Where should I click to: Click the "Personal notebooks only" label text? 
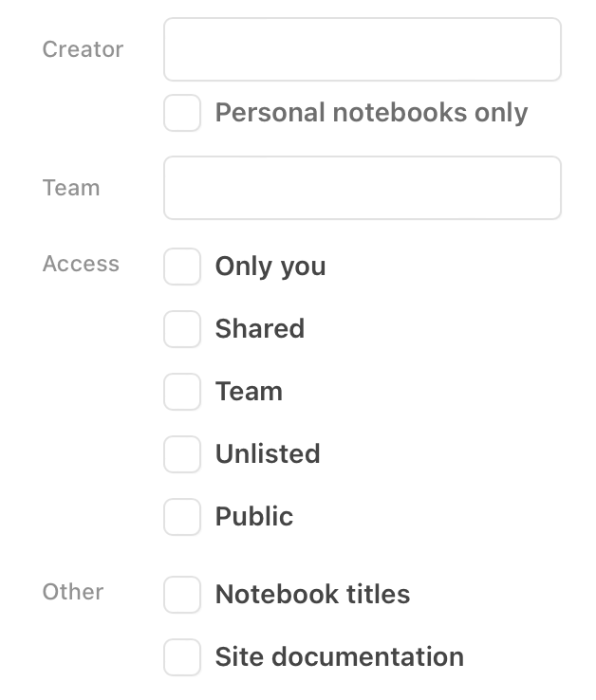[x=371, y=113]
